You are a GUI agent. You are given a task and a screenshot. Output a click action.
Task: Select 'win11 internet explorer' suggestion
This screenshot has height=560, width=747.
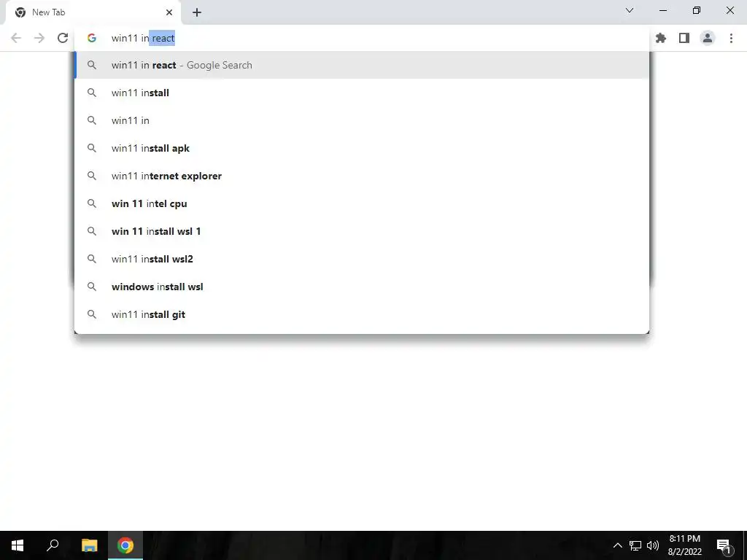[362, 176]
